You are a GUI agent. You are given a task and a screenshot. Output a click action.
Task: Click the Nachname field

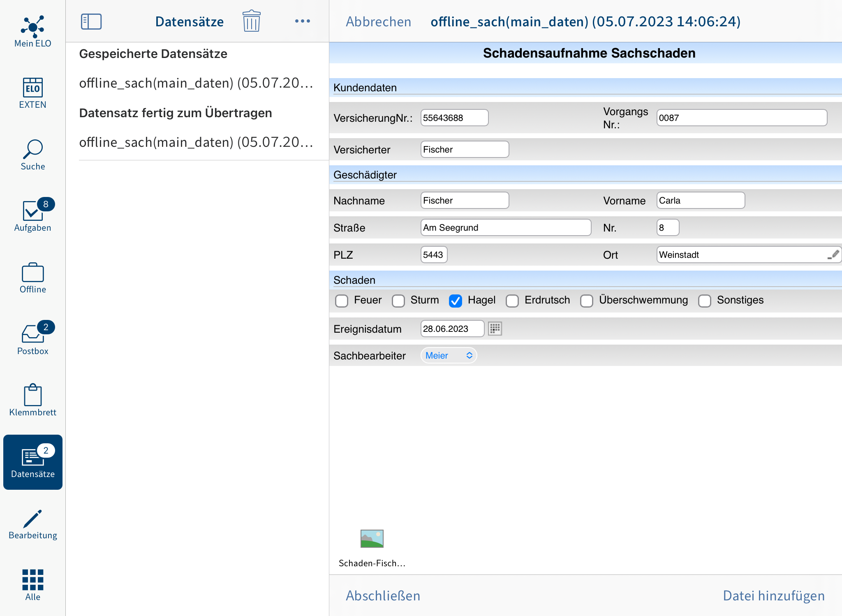[465, 200]
